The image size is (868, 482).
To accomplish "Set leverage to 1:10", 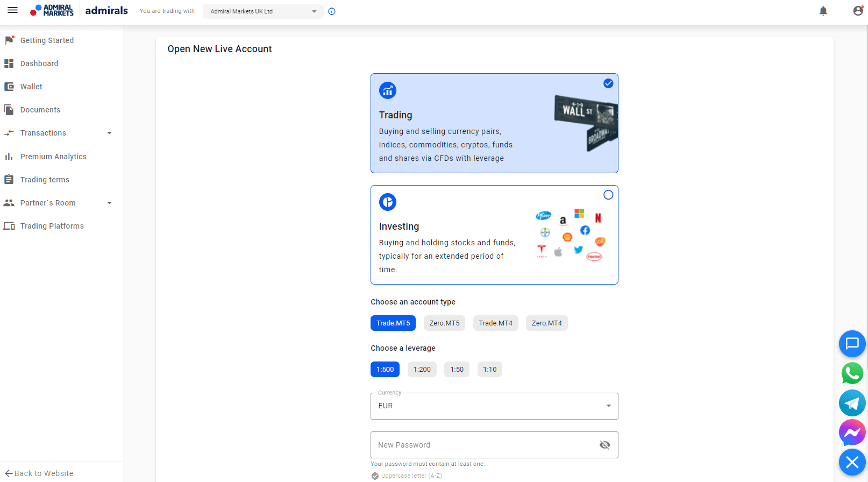I will [490, 370].
